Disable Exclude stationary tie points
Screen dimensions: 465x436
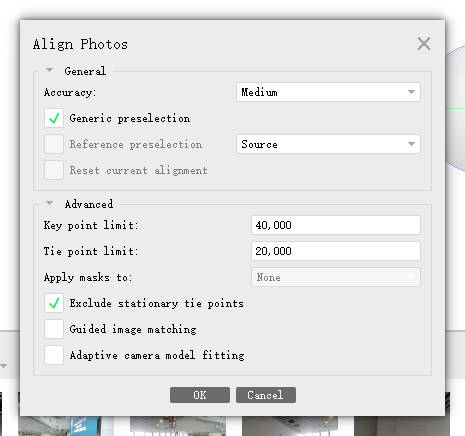54,303
